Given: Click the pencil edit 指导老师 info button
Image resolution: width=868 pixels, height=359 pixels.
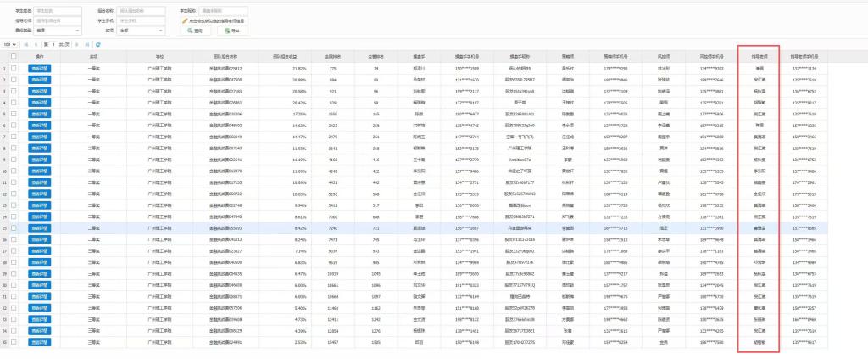Looking at the screenshot, I should tap(215, 20).
